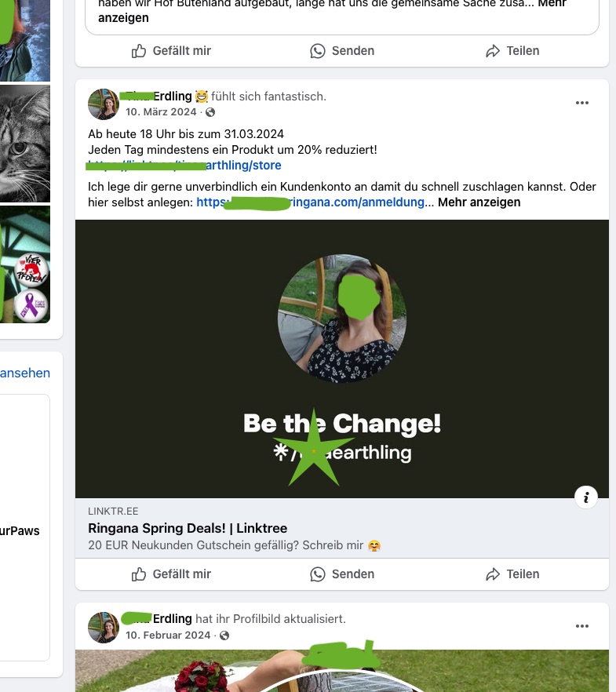Click the link info icon on preview
Screen dimensions: 616x692
point(586,497)
